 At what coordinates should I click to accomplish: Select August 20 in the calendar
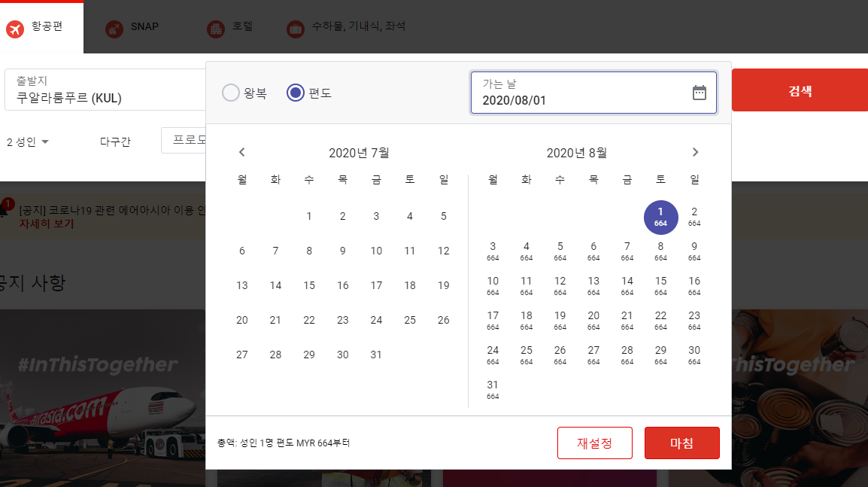593,321
